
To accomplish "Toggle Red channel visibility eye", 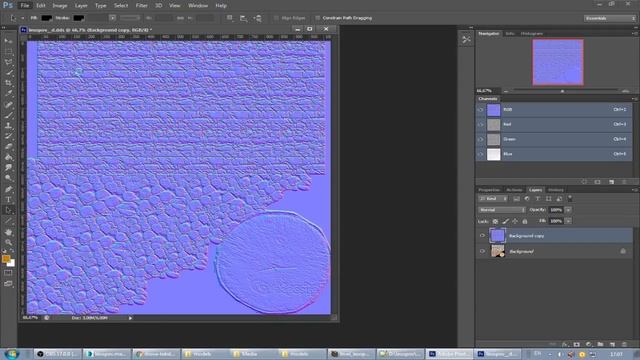I will (x=481, y=124).
